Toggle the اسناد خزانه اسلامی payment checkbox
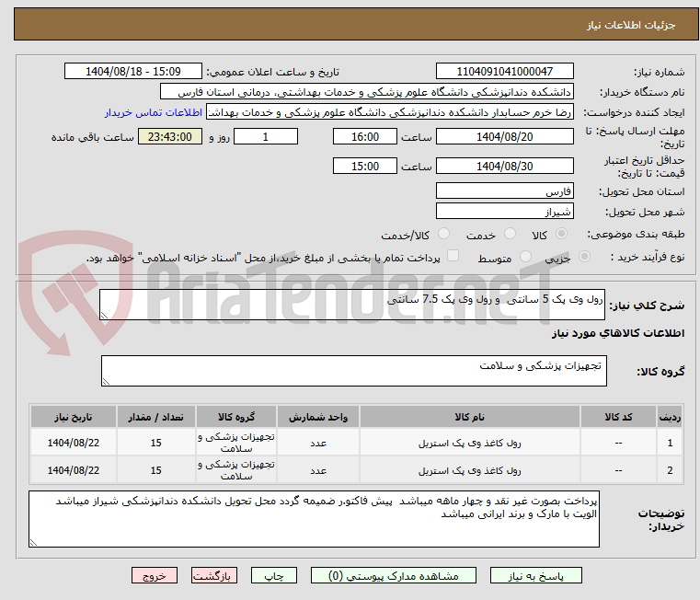This screenshot has height=600, width=700. pyautogui.click(x=453, y=256)
